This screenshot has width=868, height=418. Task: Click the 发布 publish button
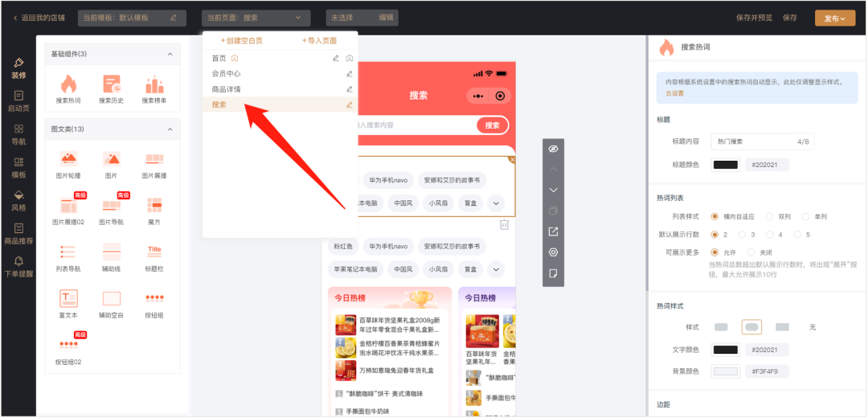tap(834, 18)
